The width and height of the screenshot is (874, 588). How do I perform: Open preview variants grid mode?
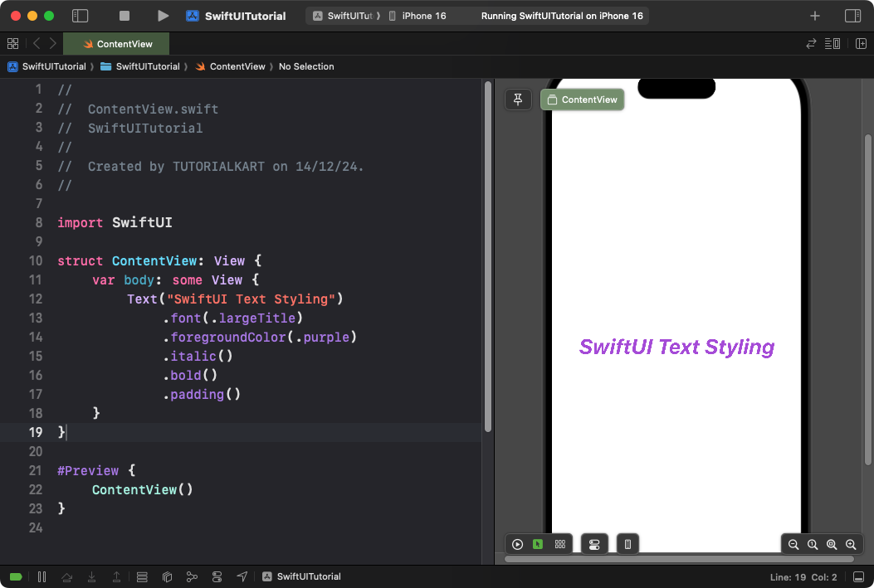[559, 543]
